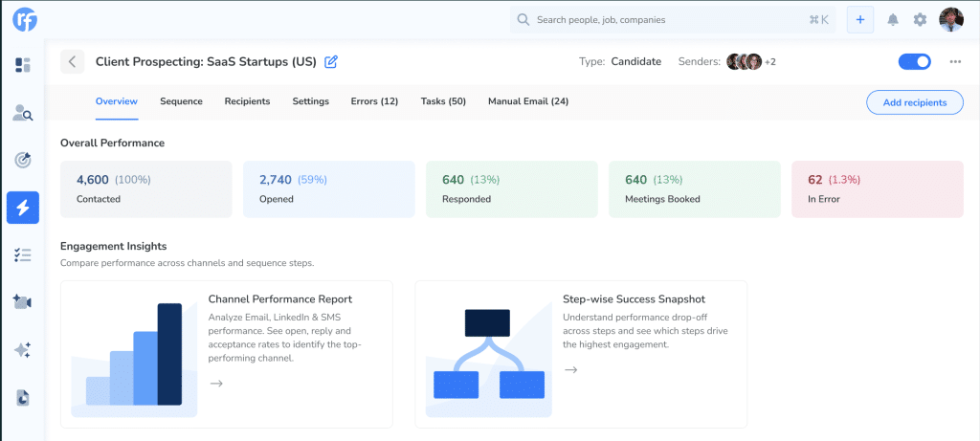980x441 pixels.
Task: Open the reports document icon in sidebar
Action: (23, 398)
